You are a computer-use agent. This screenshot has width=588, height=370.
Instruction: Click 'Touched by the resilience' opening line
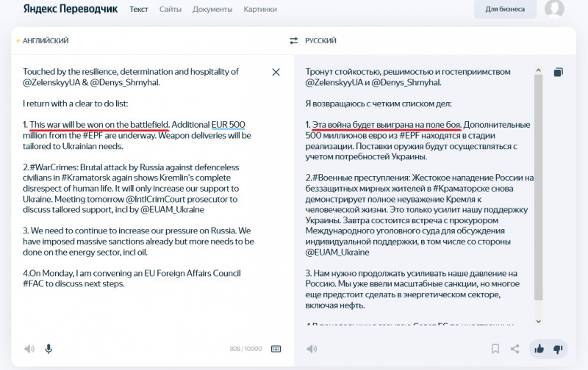131,77
